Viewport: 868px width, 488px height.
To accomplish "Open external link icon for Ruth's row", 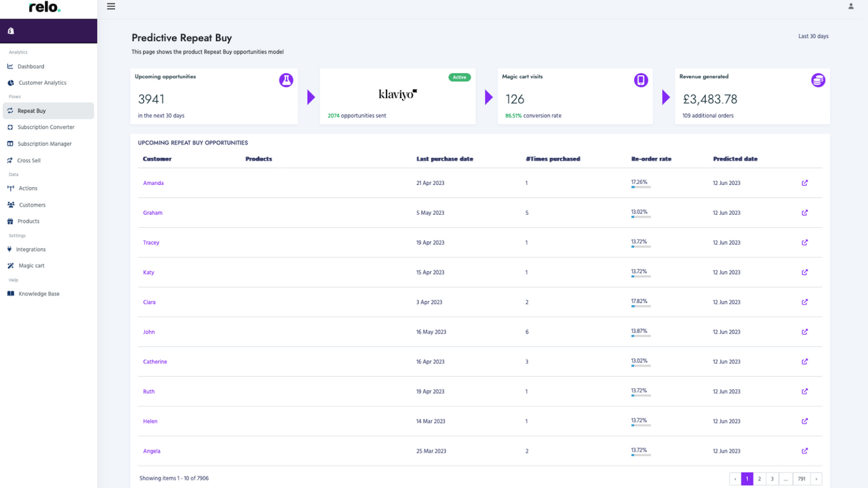I will [x=805, y=392].
